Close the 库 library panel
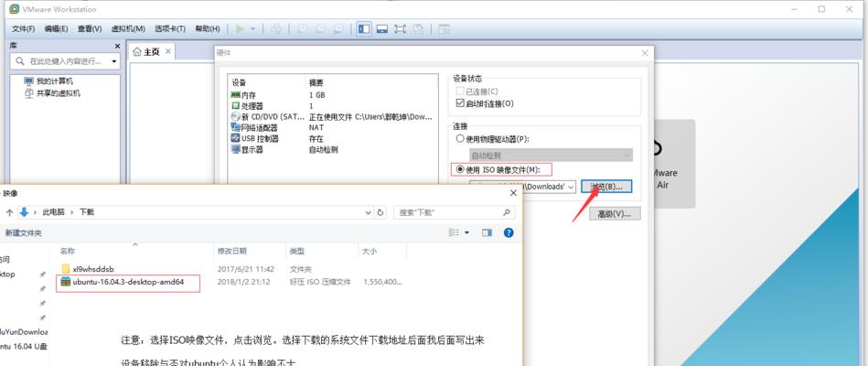 [117, 46]
